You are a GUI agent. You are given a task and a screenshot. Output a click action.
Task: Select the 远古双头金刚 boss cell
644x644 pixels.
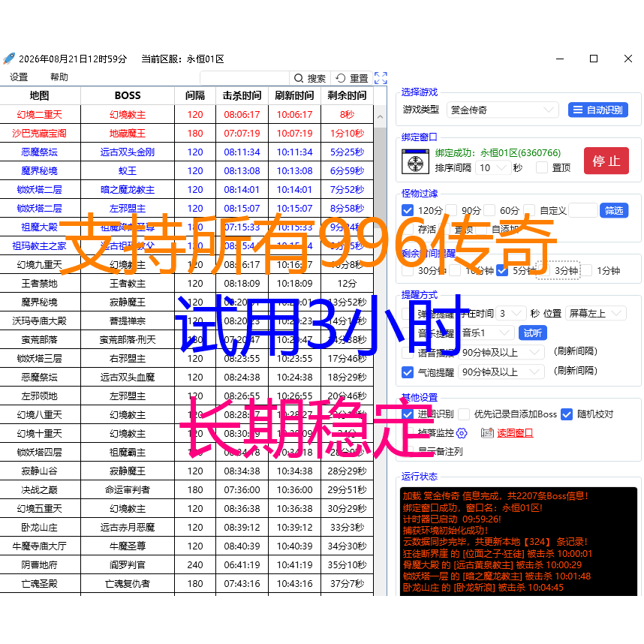click(x=128, y=152)
